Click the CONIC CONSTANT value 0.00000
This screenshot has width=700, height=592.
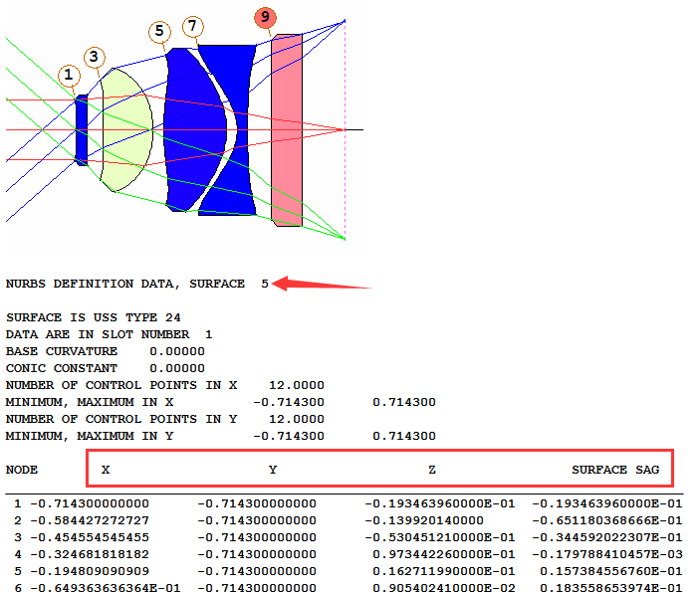coord(177,368)
